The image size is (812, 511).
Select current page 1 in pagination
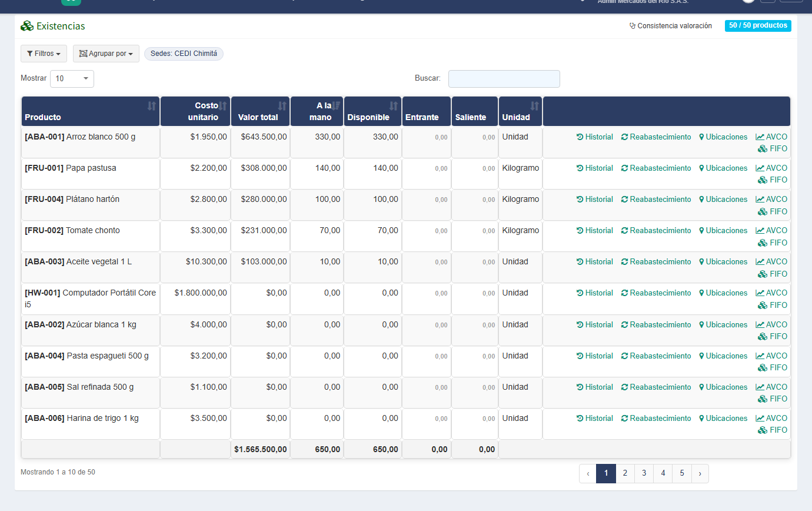tap(606, 473)
